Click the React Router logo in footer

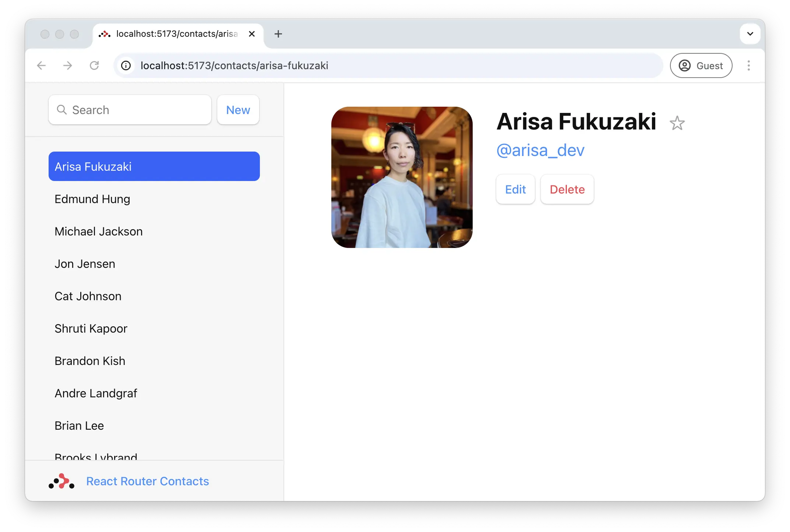pyautogui.click(x=61, y=481)
